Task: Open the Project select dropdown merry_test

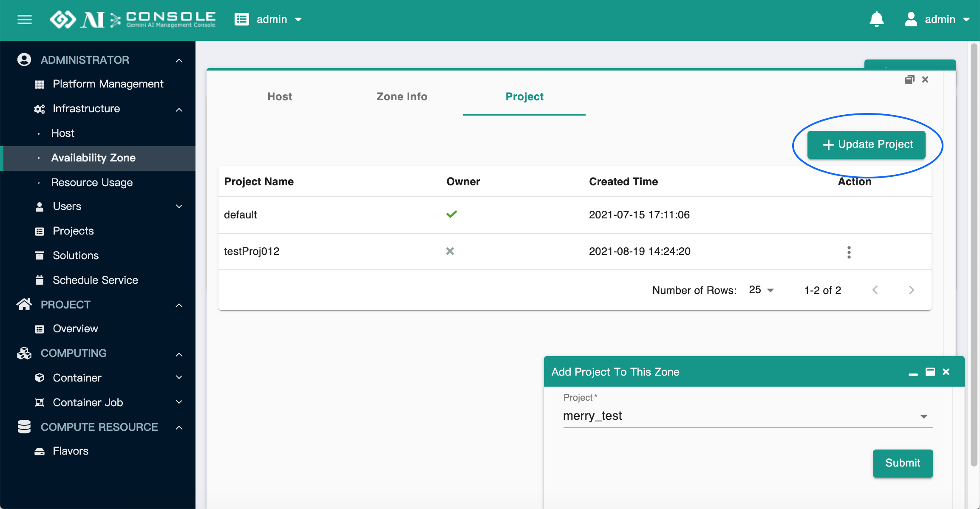Action: [x=748, y=416]
